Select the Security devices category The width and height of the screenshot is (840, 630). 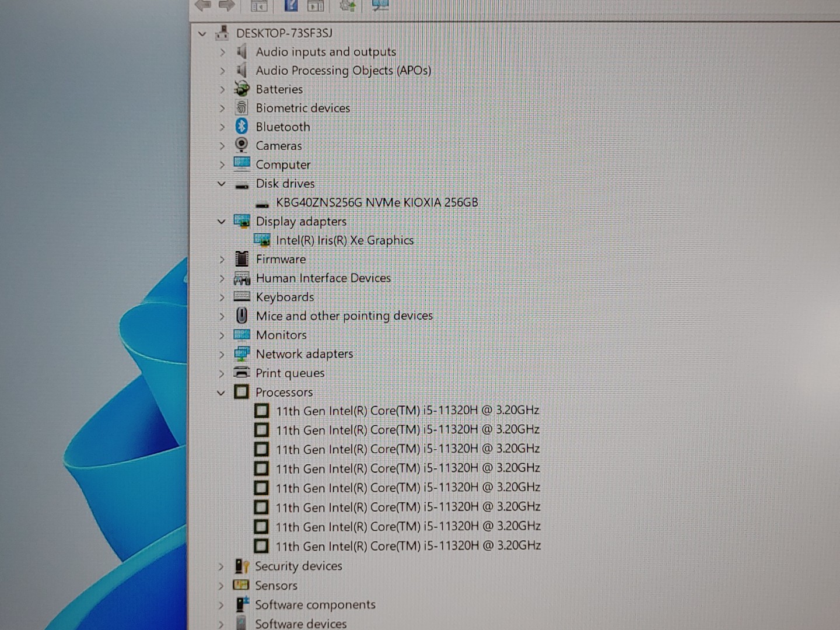pyautogui.click(x=298, y=566)
